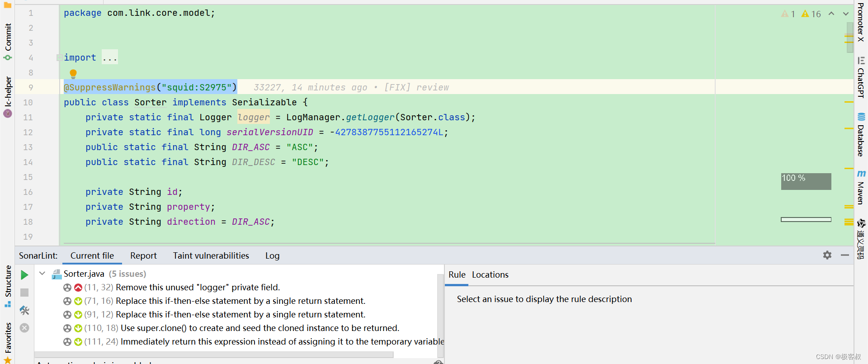Switch to SonarLint Report tab

(143, 255)
